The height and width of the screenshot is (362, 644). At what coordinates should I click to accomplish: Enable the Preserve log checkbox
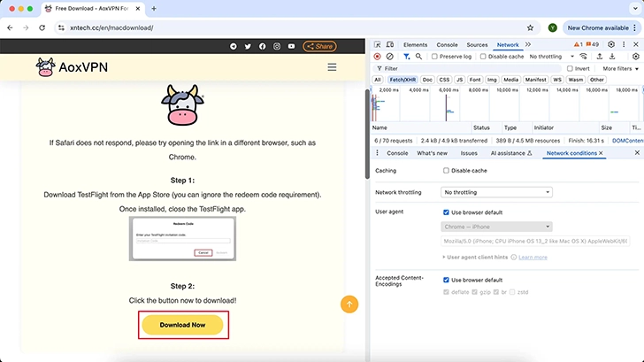(433, 56)
